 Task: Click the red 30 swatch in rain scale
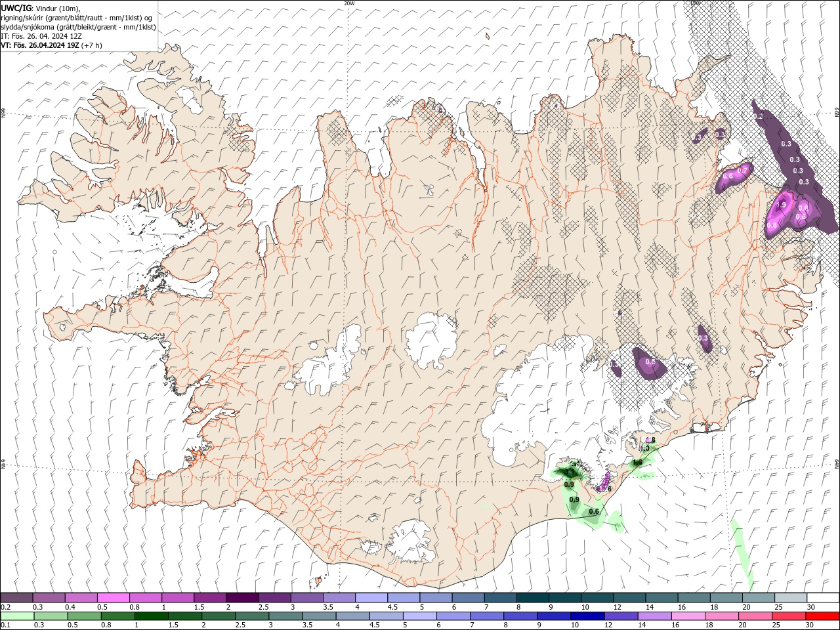[x=823, y=616]
